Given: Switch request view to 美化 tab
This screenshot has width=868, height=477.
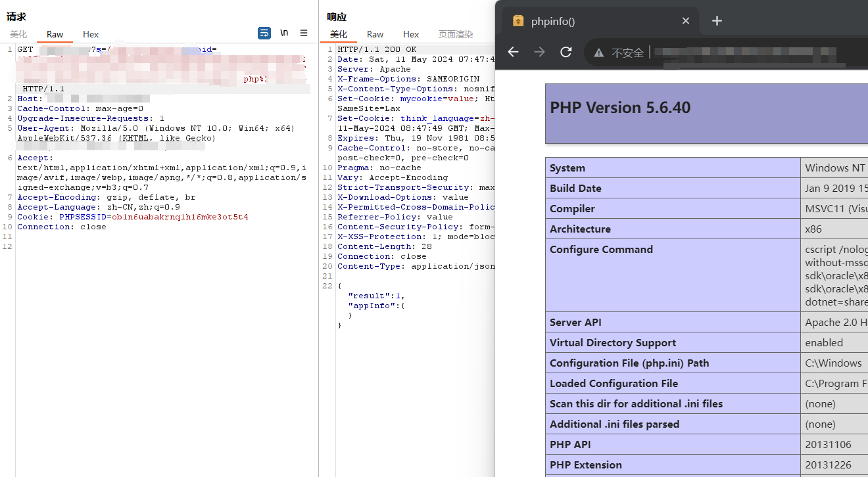Looking at the screenshot, I should coord(18,34).
